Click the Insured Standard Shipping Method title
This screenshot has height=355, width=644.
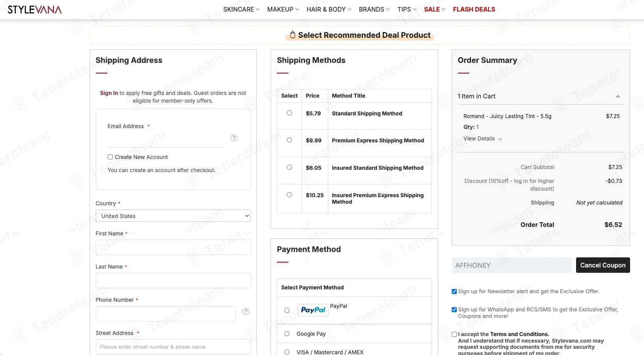pos(378,168)
